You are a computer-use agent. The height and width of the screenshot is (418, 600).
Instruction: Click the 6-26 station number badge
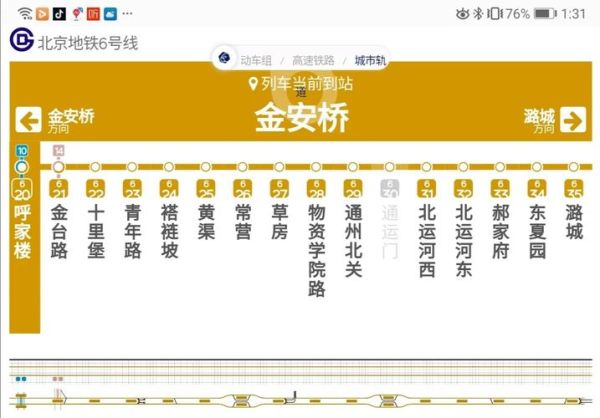(243, 189)
